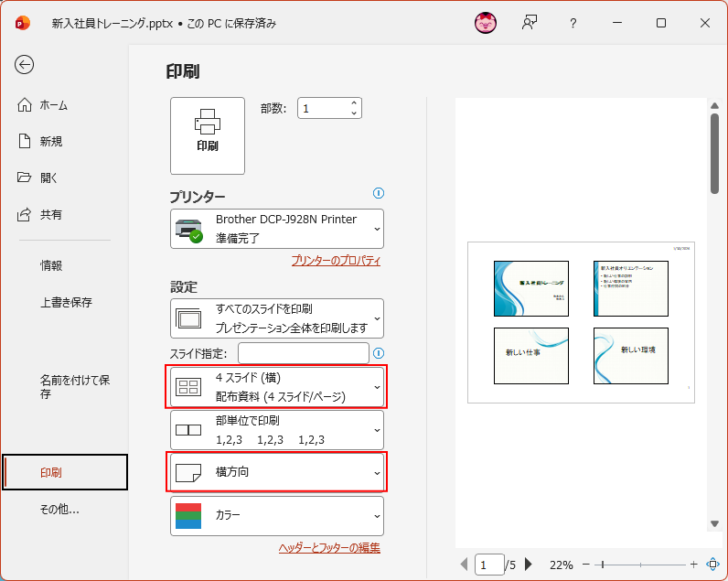This screenshot has height=581, width=728.
Task: Go to next preview page arrow
Action: click(x=528, y=564)
